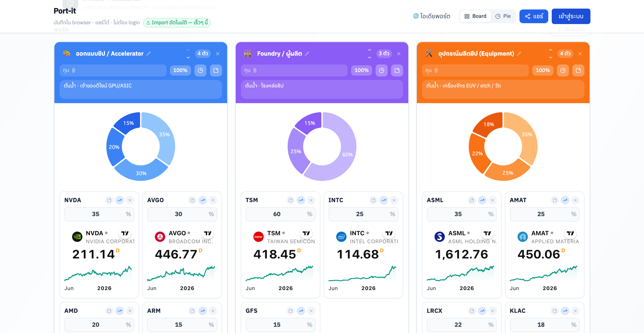This screenshot has width=644, height=333.
Task: Open TradingView logo on TSM widget
Action: click(x=306, y=233)
